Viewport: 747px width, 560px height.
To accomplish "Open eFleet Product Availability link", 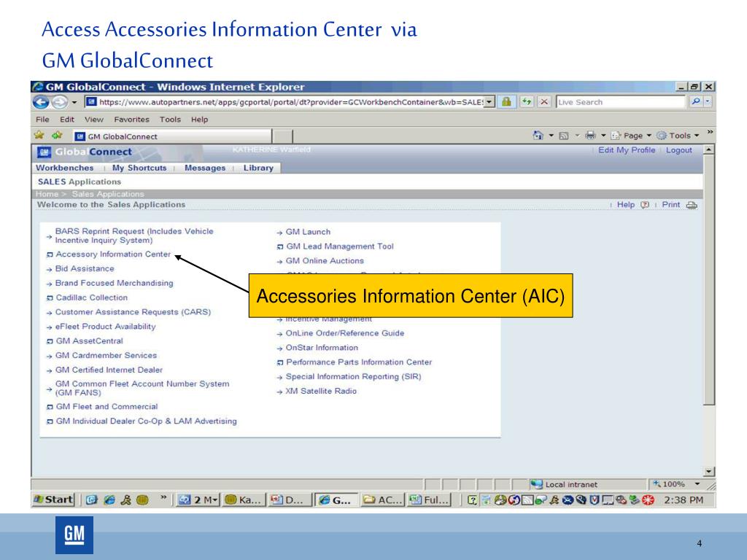I will pos(105,327).
